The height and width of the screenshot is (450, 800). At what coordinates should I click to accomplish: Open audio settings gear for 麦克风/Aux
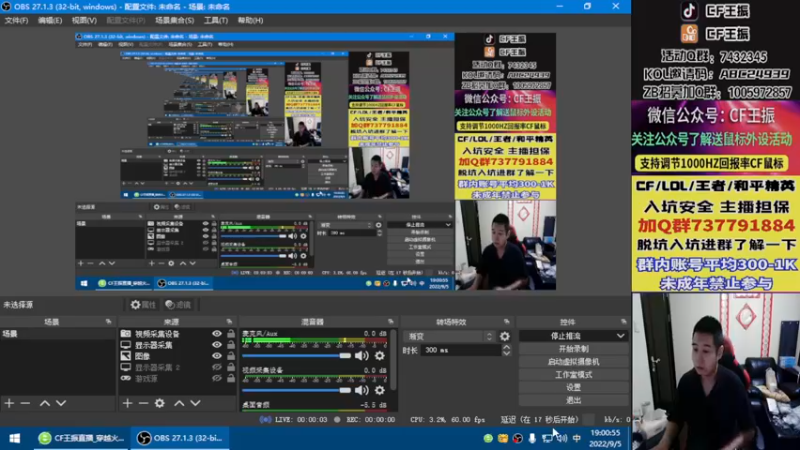coord(380,356)
